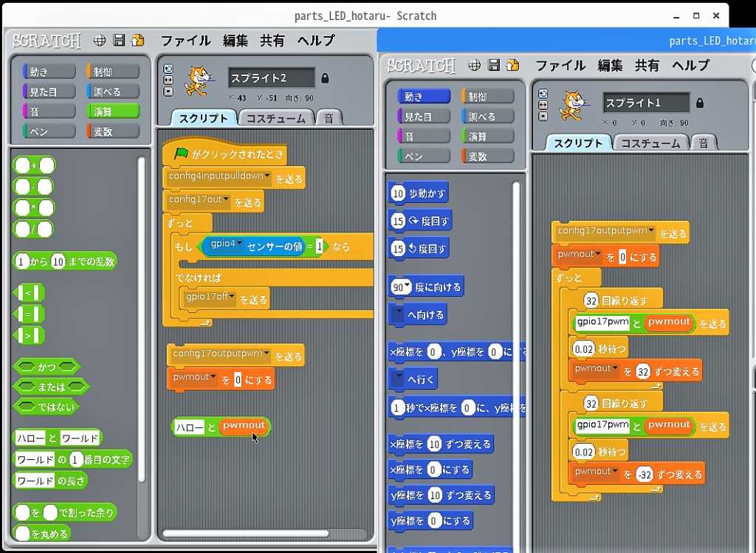Click the save icon in the right Scratch window

point(494,66)
